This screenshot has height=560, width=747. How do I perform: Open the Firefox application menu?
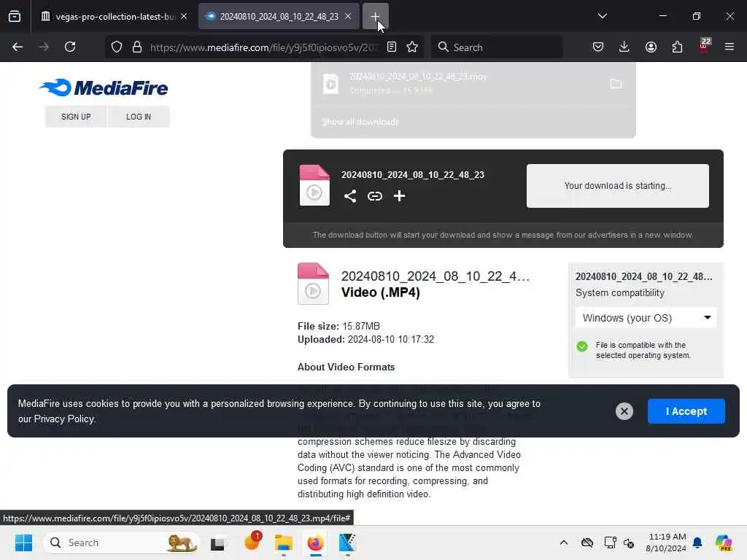click(729, 47)
